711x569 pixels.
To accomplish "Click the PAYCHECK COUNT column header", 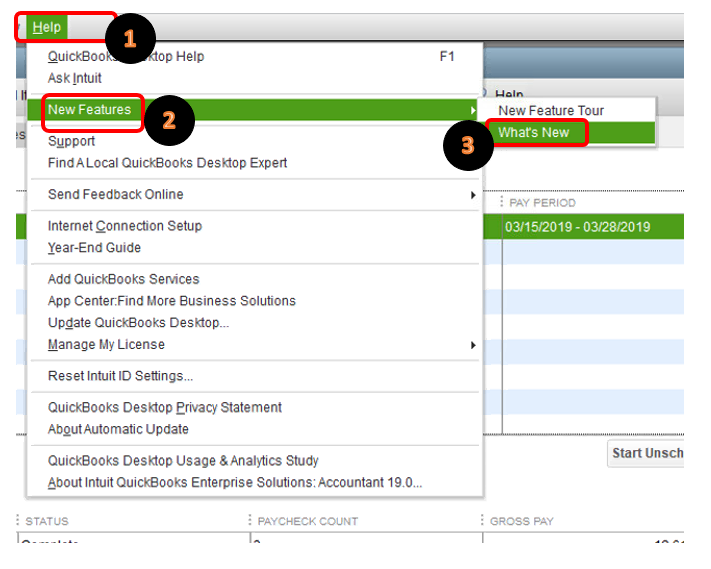I will [x=308, y=521].
